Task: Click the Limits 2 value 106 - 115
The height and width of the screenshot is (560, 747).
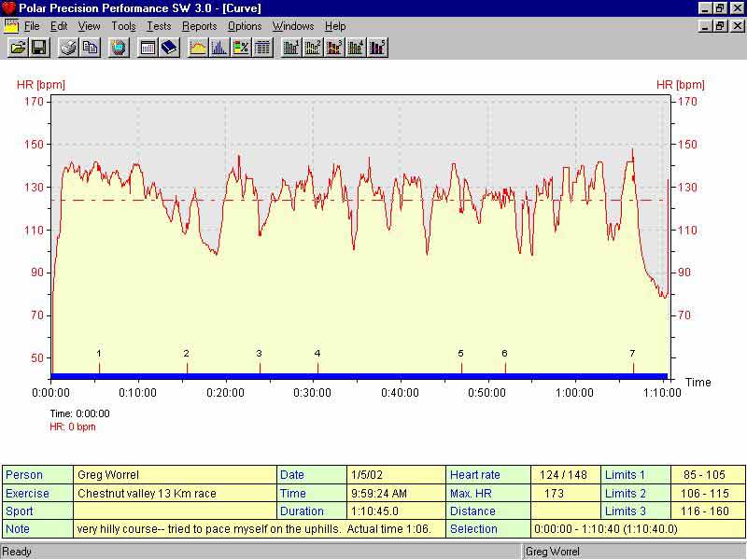Action: coord(708,493)
